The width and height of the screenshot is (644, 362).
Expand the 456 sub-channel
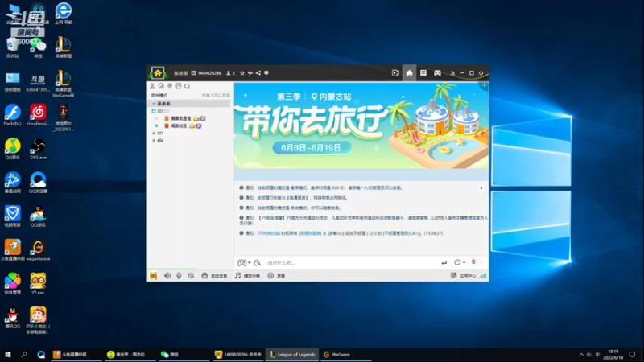click(x=154, y=140)
